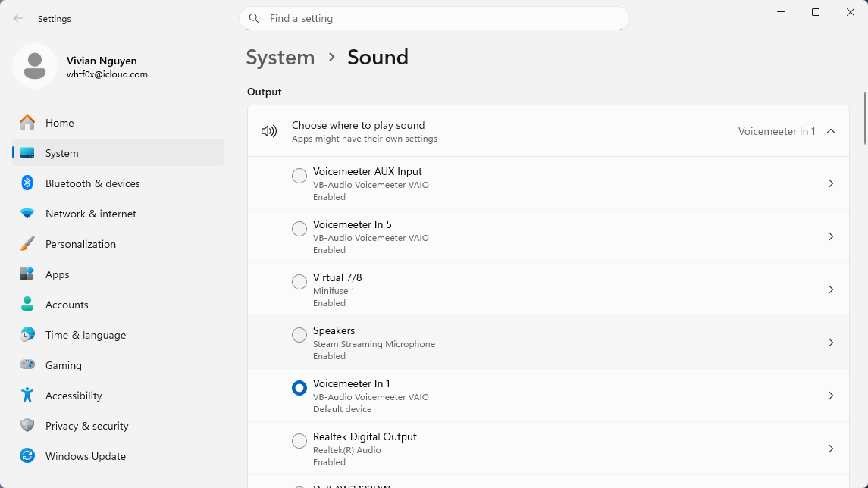The image size is (868, 488).
Task: Click the Accessibility figure icon
Action: (x=27, y=396)
